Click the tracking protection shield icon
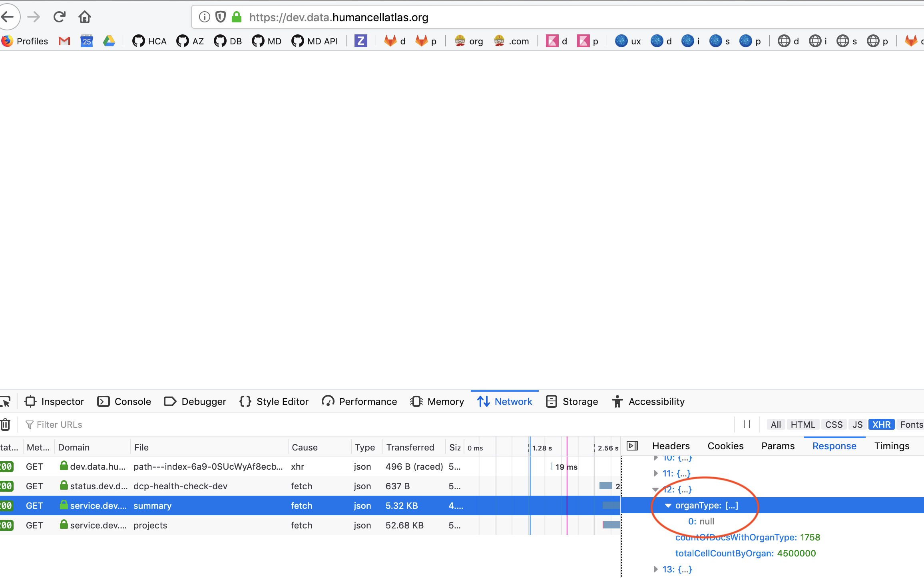Screen dimensions: 924x578 click(x=220, y=17)
